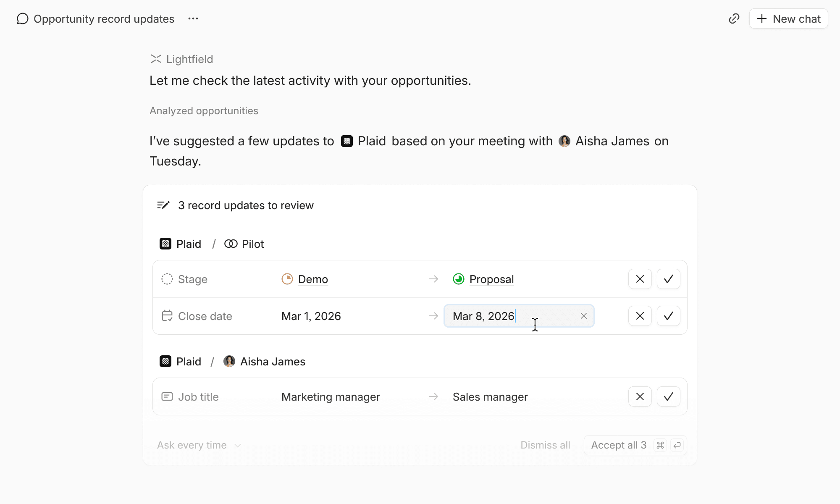
Task: Open the Proposal stage selector
Action: pos(491,279)
